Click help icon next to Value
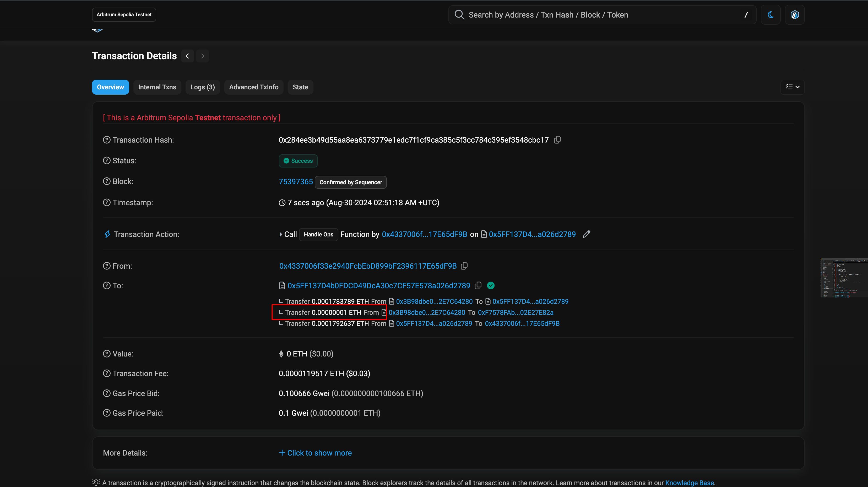The width and height of the screenshot is (868, 487). pos(107,354)
